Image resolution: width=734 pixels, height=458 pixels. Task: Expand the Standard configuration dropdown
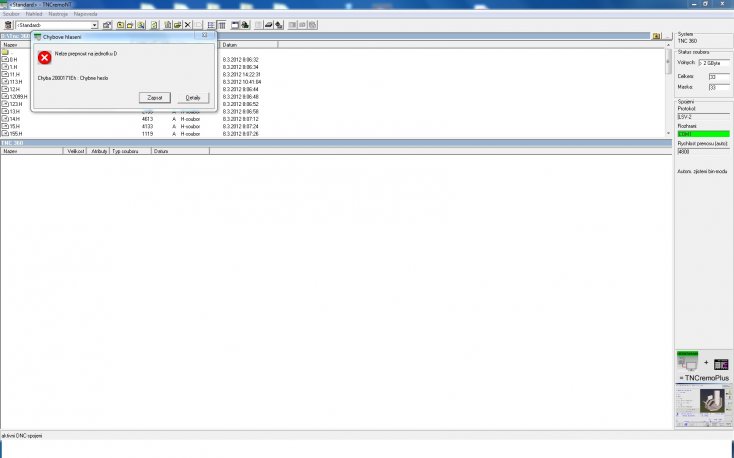coord(95,24)
